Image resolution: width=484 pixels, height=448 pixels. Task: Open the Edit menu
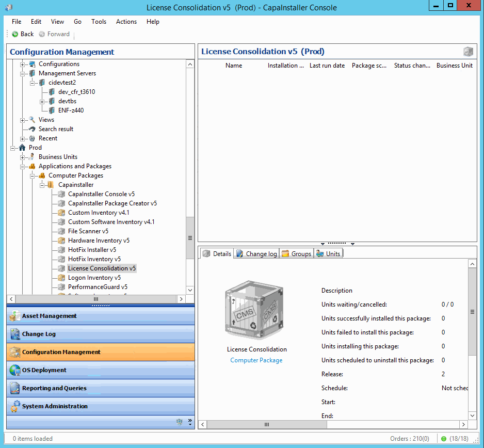point(36,22)
